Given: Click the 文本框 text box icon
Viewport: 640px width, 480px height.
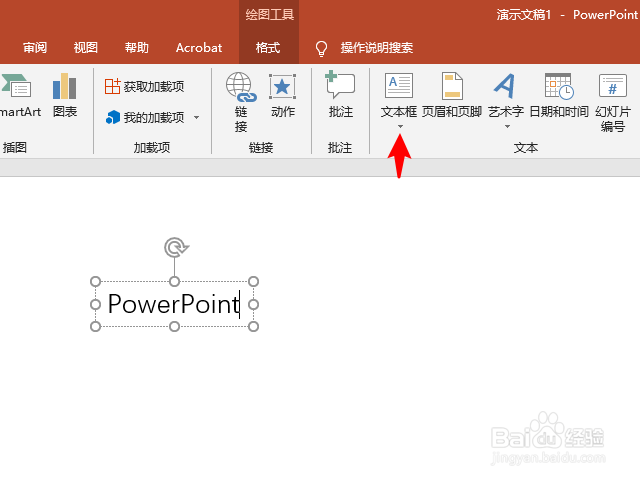Looking at the screenshot, I should pyautogui.click(x=399, y=86).
